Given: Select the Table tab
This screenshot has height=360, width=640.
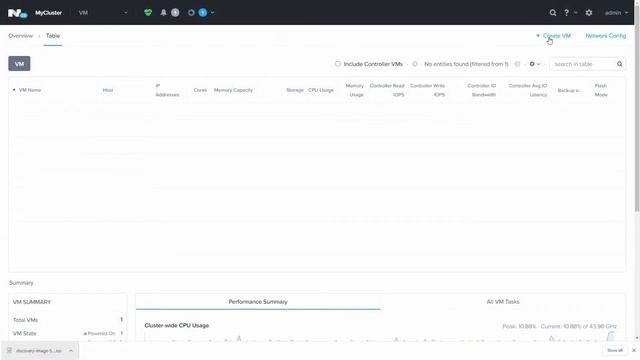Looking at the screenshot, I should point(53,36).
